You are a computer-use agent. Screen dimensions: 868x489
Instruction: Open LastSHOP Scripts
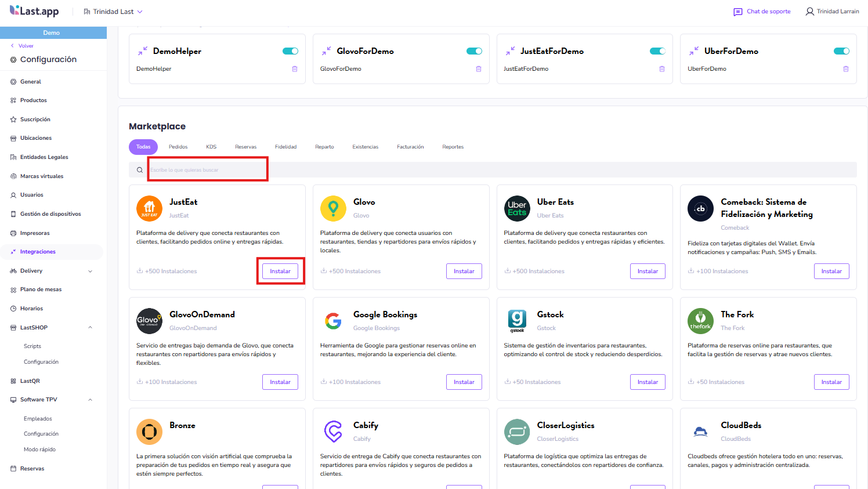coord(32,346)
